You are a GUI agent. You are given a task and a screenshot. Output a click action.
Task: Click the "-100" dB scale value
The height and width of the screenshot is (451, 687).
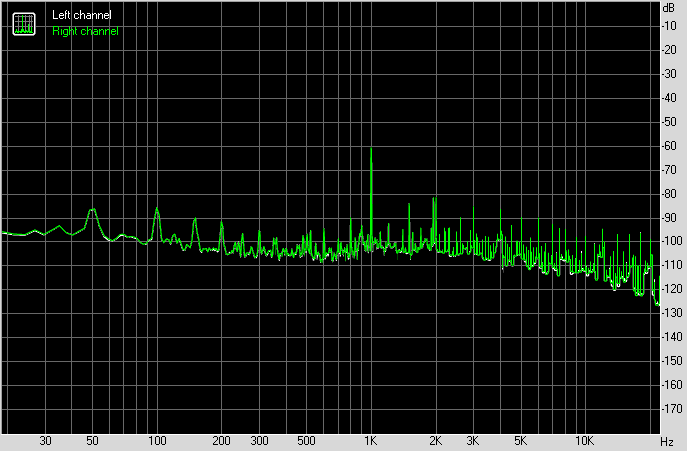click(672, 241)
